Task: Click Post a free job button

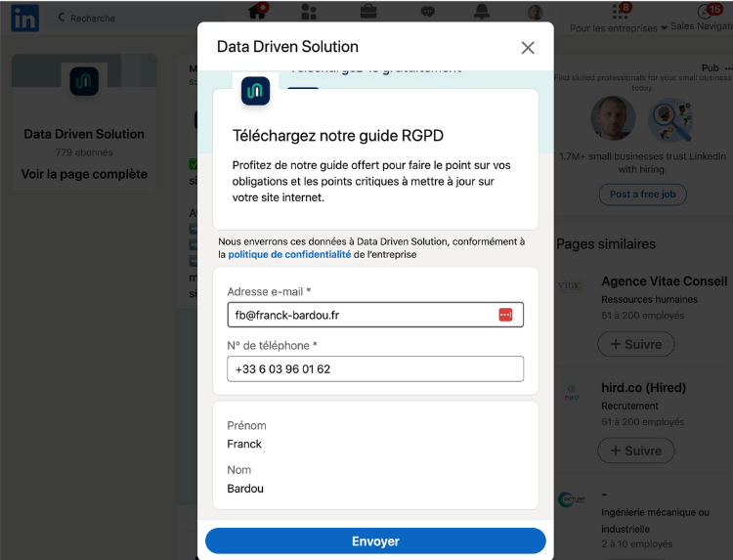Action: pyautogui.click(x=642, y=194)
